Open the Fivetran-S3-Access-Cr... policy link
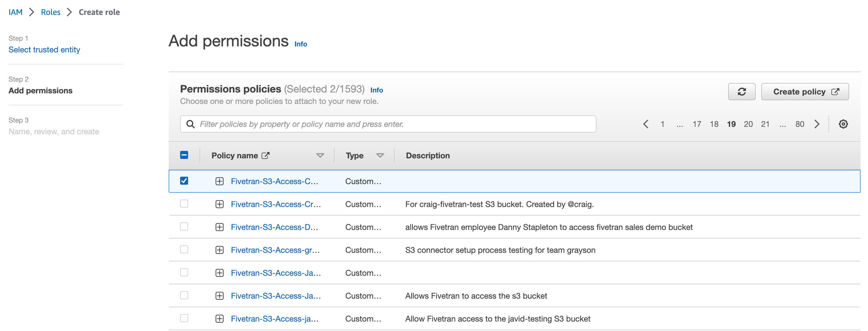Screen dimensions: 868x331 click(x=276, y=204)
